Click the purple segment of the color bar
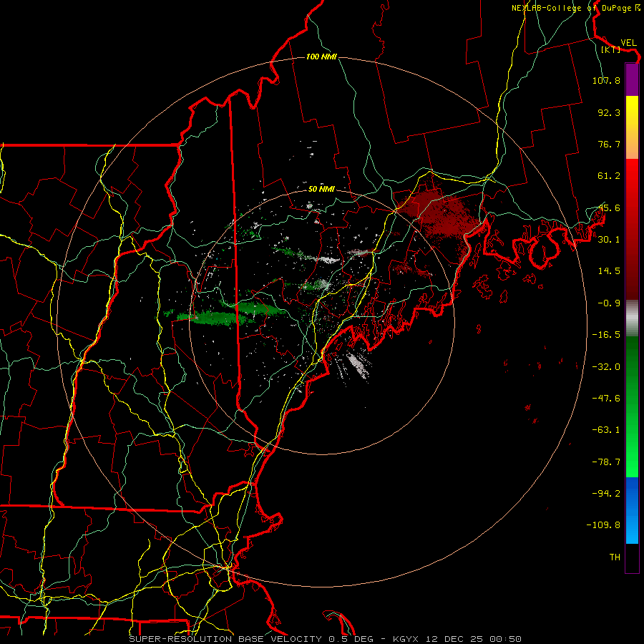 coord(632,80)
